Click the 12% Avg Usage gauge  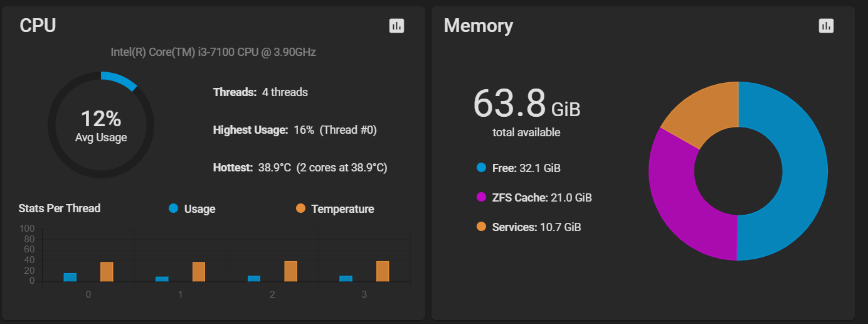pyautogui.click(x=101, y=124)
